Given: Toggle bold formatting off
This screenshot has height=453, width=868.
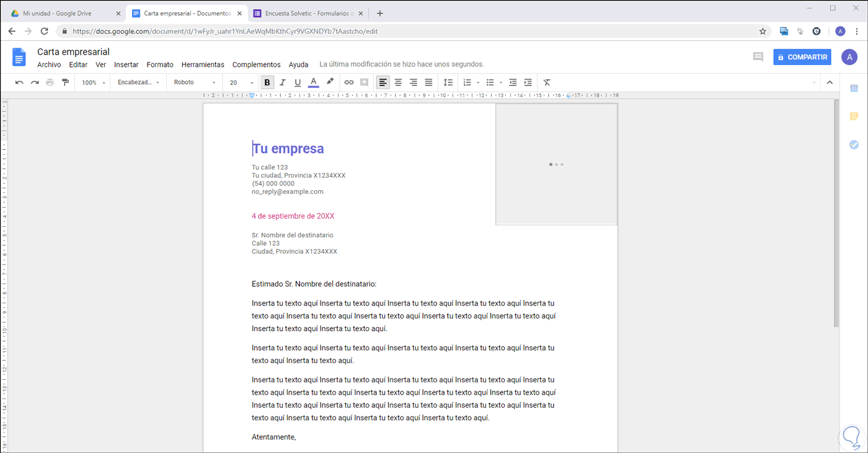Looking at the screenshot, I should point(267,82).
